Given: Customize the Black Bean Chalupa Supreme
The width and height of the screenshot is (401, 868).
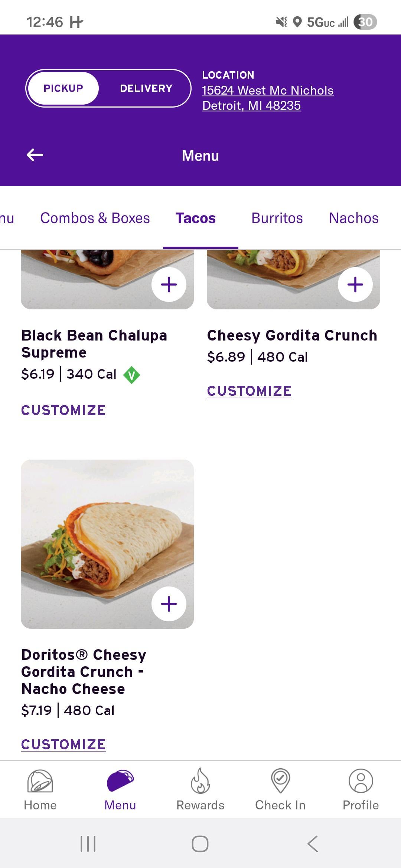Looking at the screenshot, I should point(63,410).
